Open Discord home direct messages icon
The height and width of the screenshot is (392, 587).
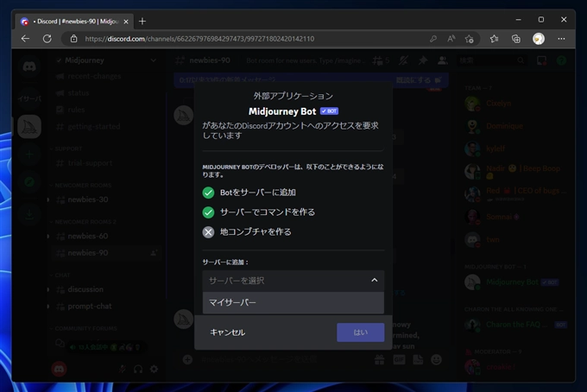[x=29, y=66]
